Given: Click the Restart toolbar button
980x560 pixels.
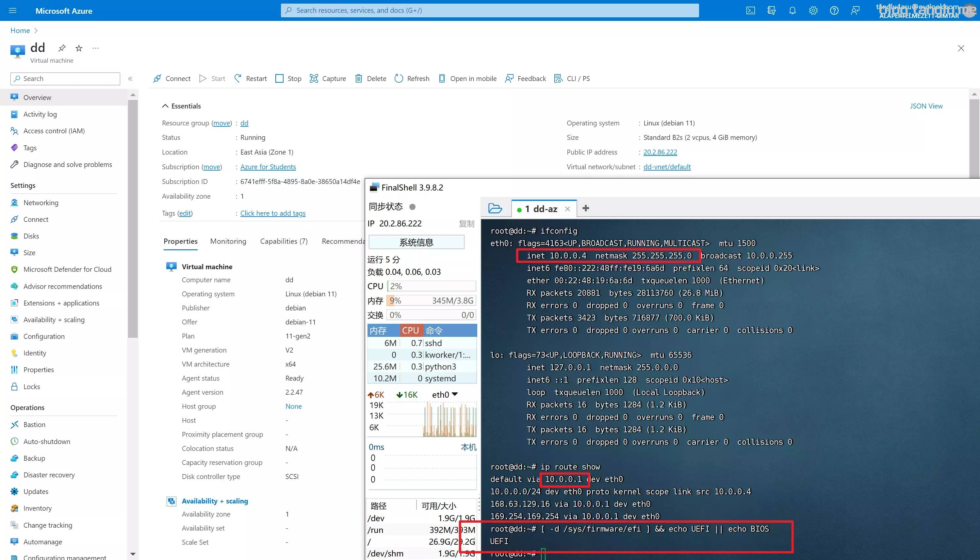Looking at the screenshot, I should pyautogui.click(x=251, y=78).
